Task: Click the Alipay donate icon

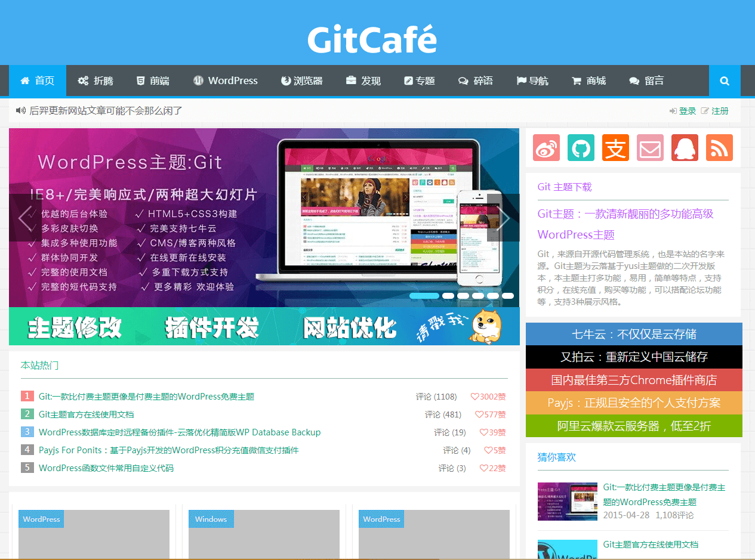Action: point(615,148)
